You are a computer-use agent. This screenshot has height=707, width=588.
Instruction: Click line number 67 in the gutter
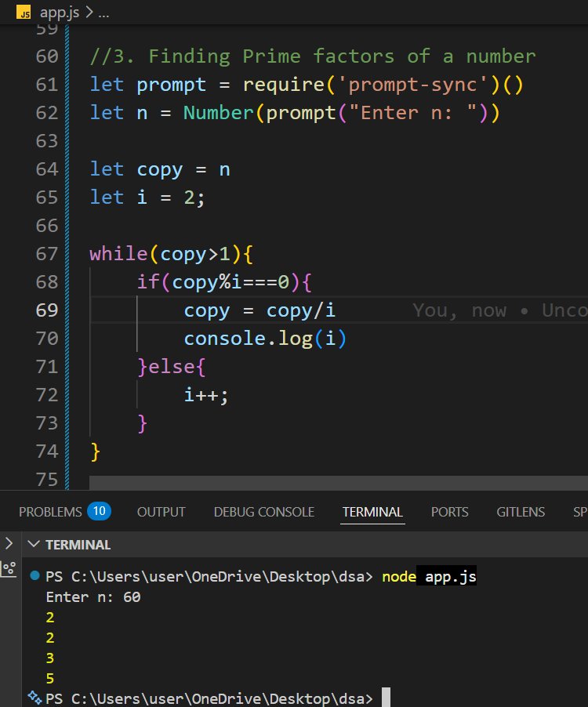47,254
